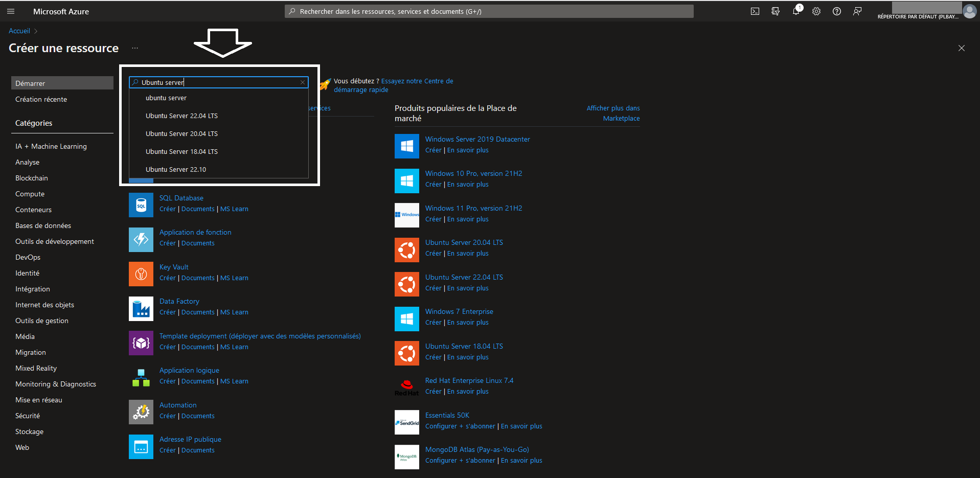Click Configurer + s'abonner for MongoDB Atlas

coord(460,460)
